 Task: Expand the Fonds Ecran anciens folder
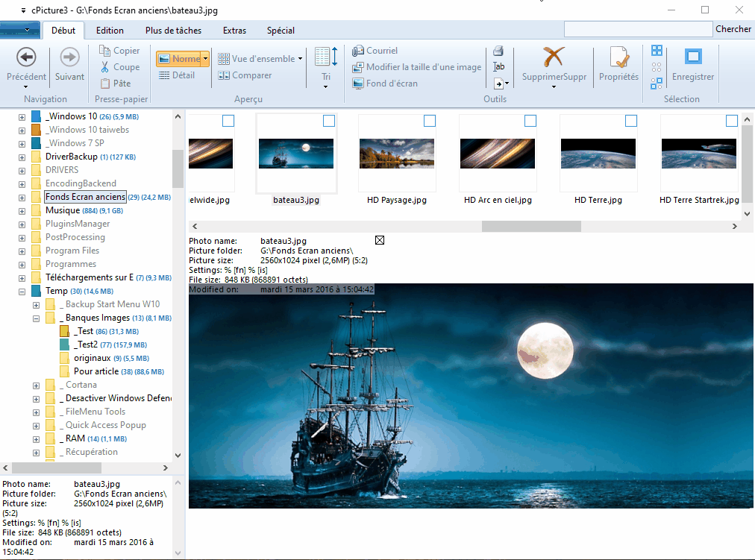pos(22,198)
